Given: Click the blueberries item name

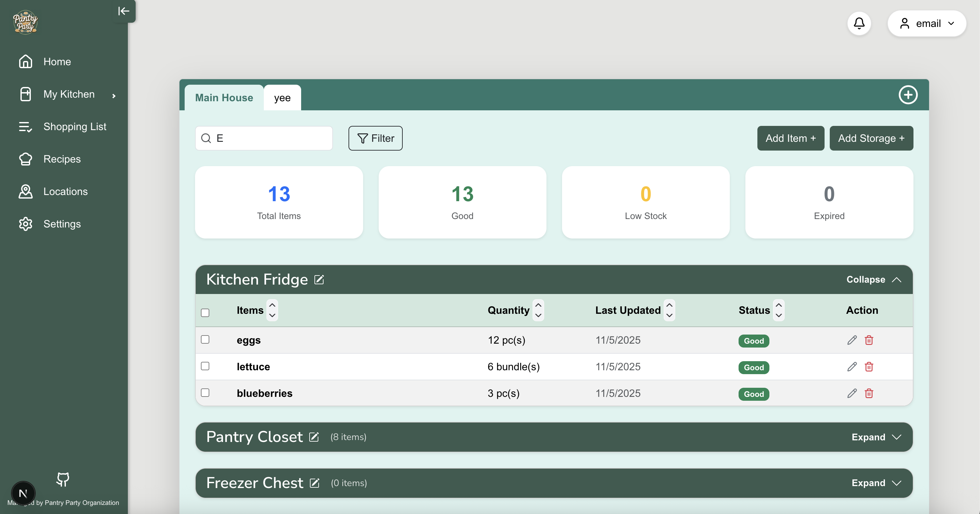Looking at the screenshot, I should tap(264, 393).
